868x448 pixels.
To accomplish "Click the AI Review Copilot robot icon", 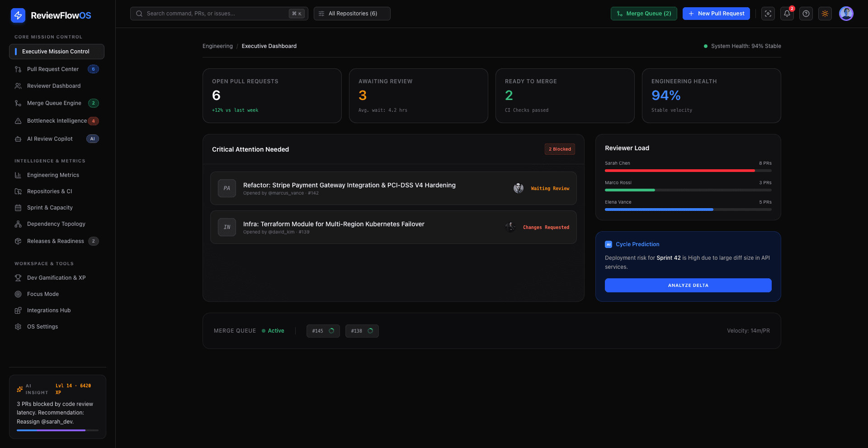I will pyautogui.click(x=18, y=139).
